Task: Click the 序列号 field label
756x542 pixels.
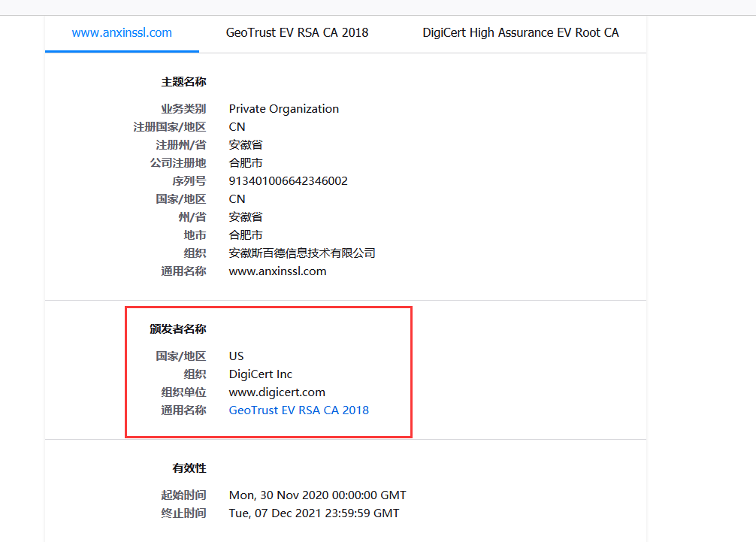Action: [x=189, y=181]
